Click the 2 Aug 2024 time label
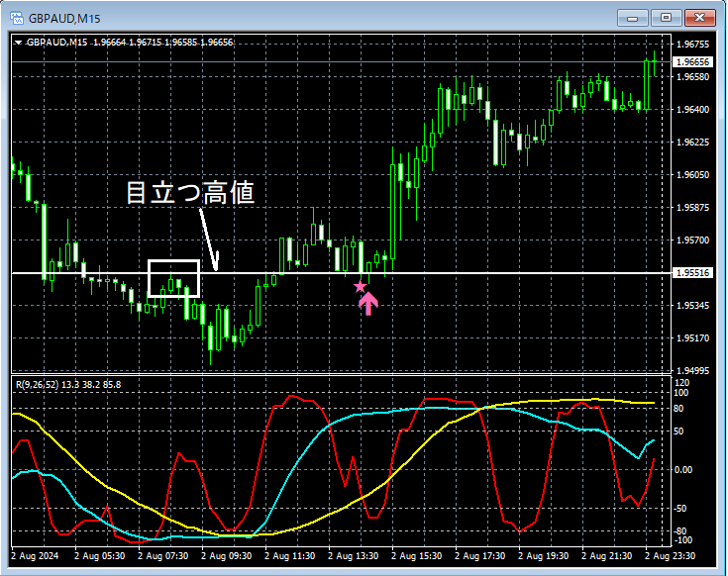 click(35, 556)
